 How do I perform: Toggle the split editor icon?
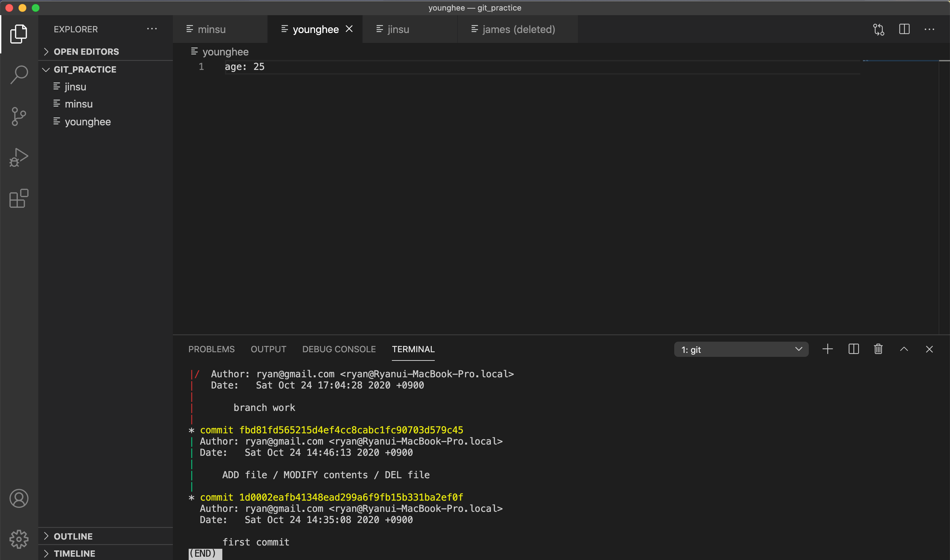point(904,29)
